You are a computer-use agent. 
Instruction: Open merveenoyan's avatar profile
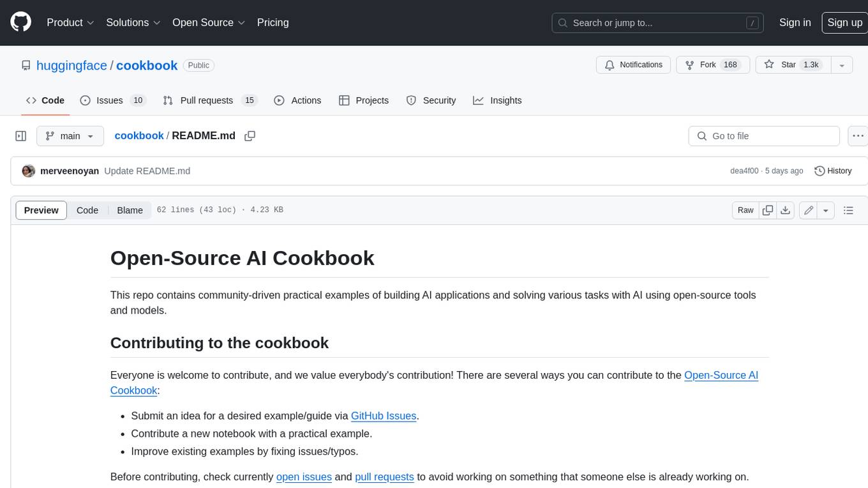(x=28, y=171)
